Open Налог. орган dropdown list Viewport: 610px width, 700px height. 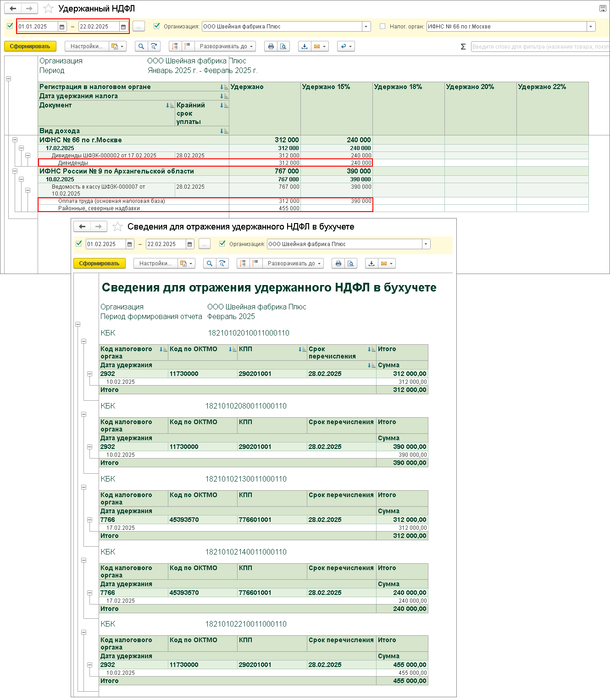(x=591, y=27)
